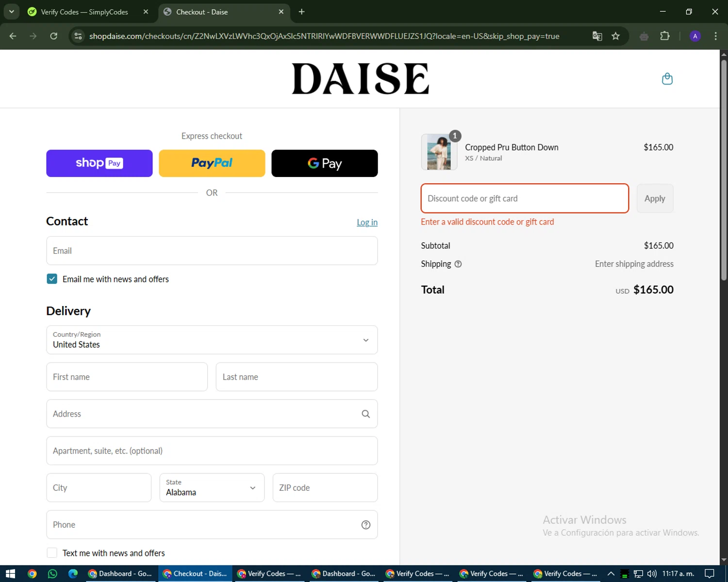Image resolution: width=728 pixels, height=582 pixels.
Task: Open a new tab with plus icon
Action: click(301, 12)
